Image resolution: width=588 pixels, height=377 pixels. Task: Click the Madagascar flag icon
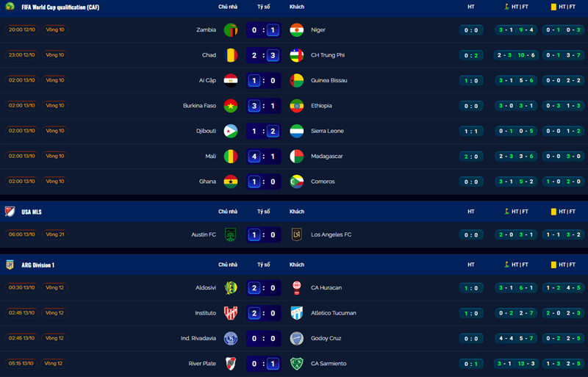coord(296,157)
